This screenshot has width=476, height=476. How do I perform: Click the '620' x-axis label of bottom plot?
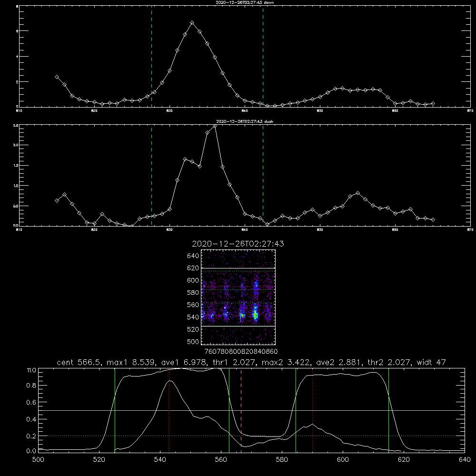click(x=404, y=460)
